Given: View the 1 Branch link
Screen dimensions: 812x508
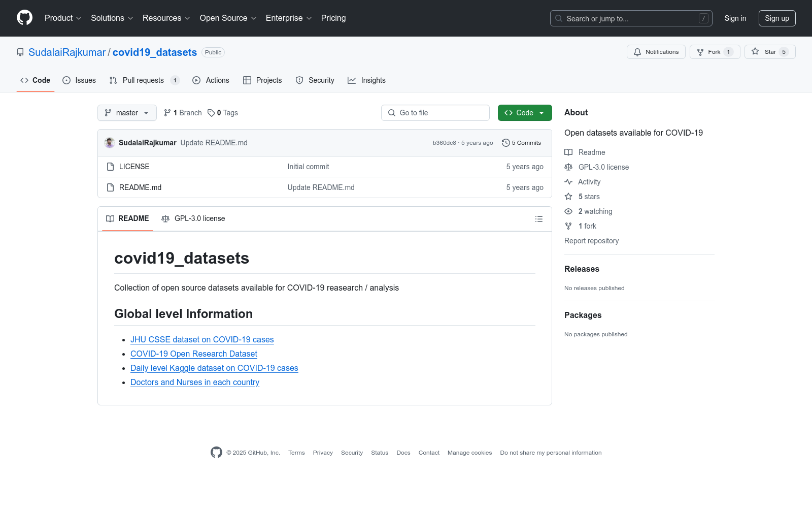Looking at the screenshot, I should [x=183, y=113].
